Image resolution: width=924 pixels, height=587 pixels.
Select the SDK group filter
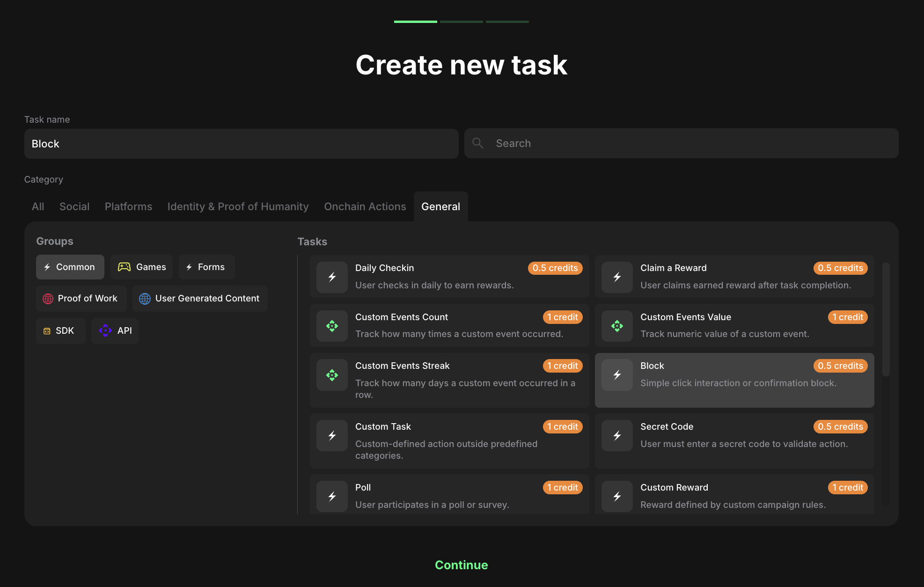[60, 330]
